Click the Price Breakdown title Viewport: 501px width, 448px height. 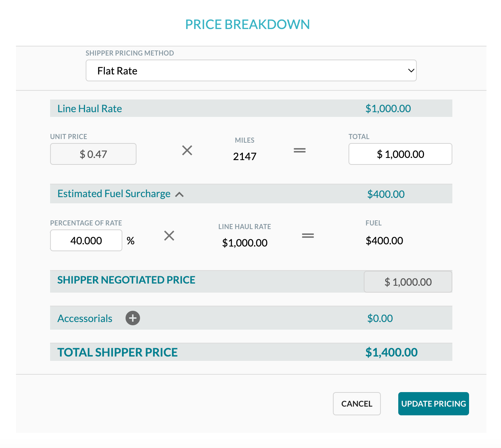(x=248, y=24)
